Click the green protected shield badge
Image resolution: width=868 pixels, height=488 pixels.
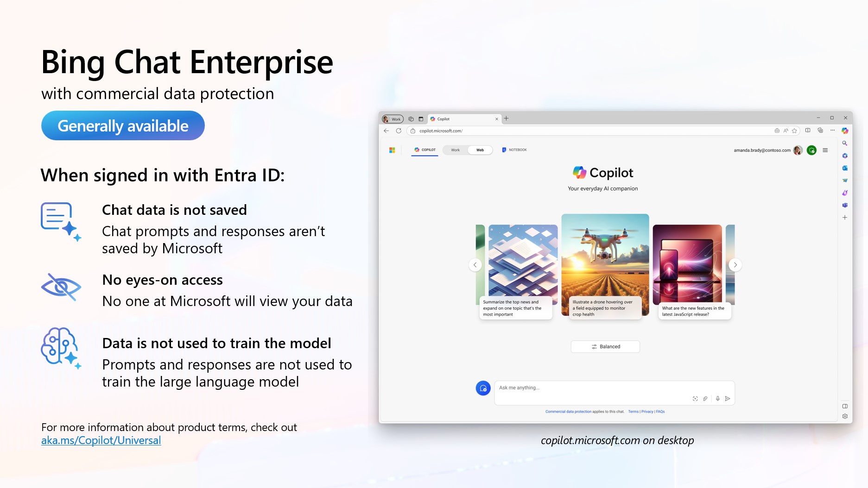click(811, 150)
